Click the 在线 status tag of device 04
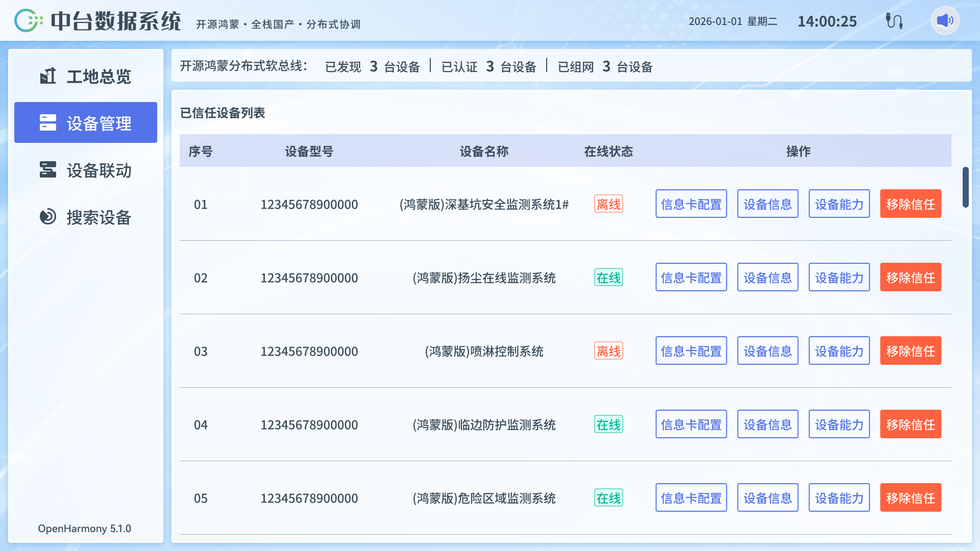The image size is (980, 551). click(x=608, y=424)
